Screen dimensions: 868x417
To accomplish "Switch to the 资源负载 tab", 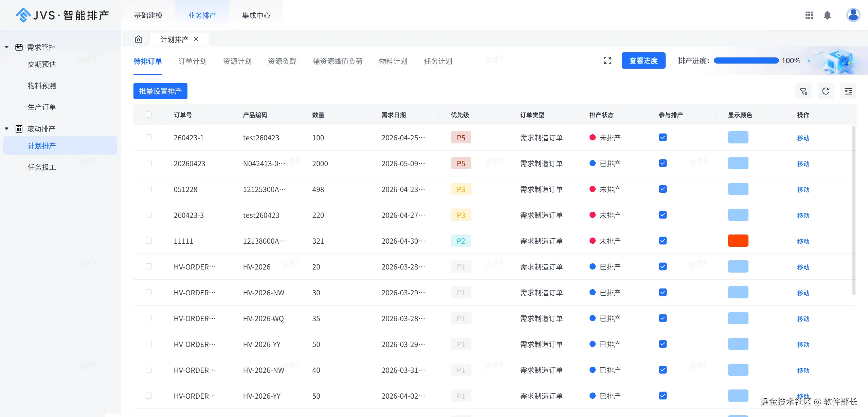I will click(282, 61).
